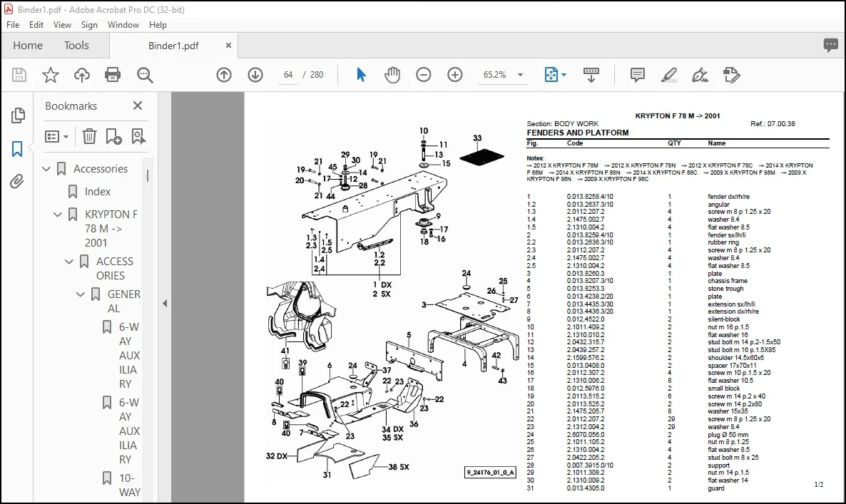Go to previous page arrow
The width and height of the screenshot is (846, 504).
click(x=224, y=75)
